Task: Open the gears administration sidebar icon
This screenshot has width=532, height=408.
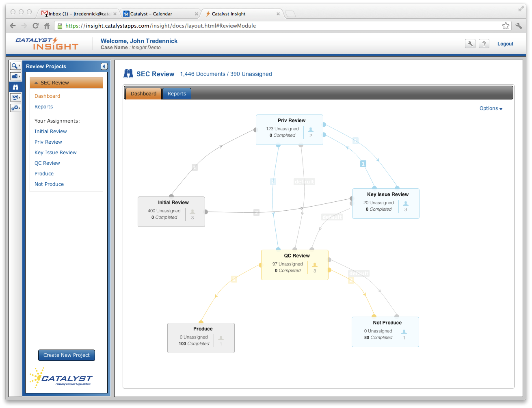Action: tap(15, 108)
